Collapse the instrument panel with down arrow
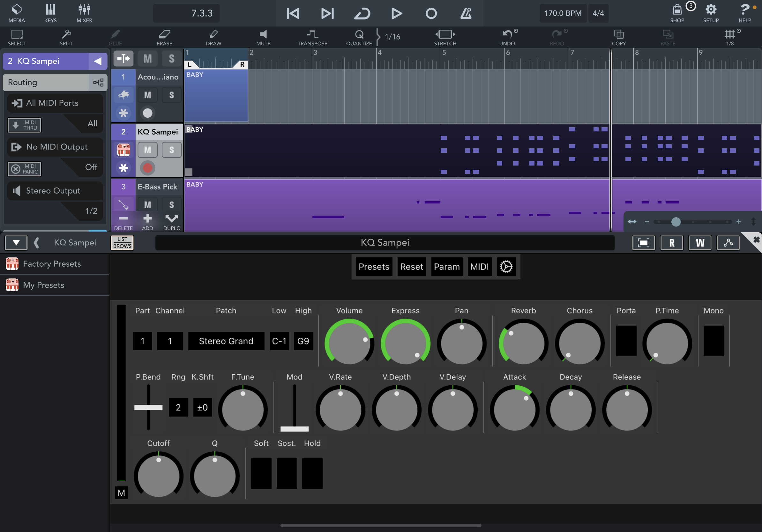 pos(16,243)
